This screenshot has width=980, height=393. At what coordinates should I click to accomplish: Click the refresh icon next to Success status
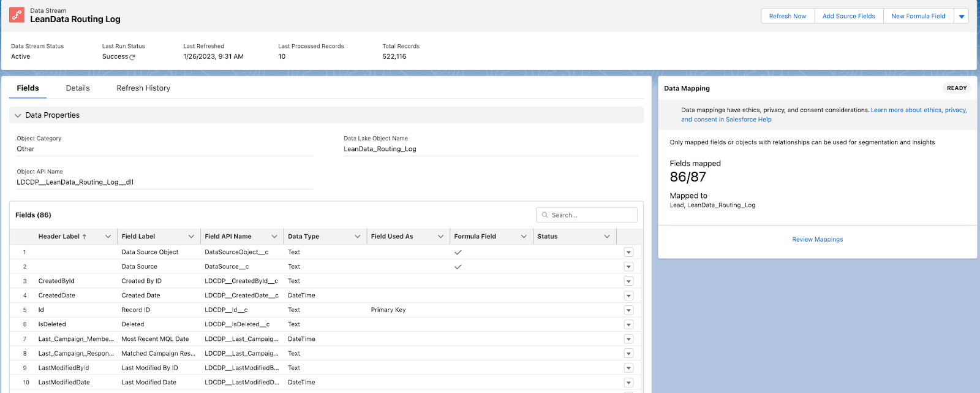pos(132,57)
